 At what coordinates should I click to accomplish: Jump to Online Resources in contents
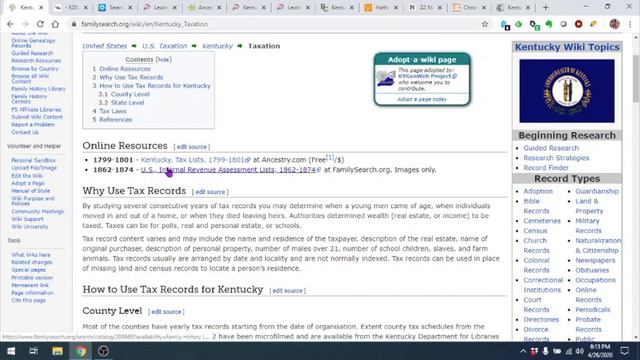tap(125, 69)
